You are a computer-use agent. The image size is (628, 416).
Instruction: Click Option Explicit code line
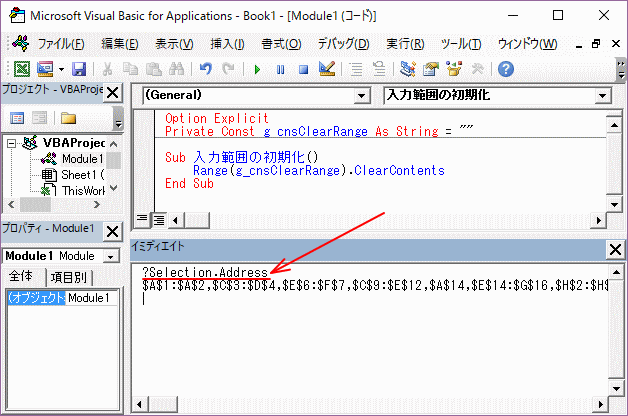click(x=217, y=118)
